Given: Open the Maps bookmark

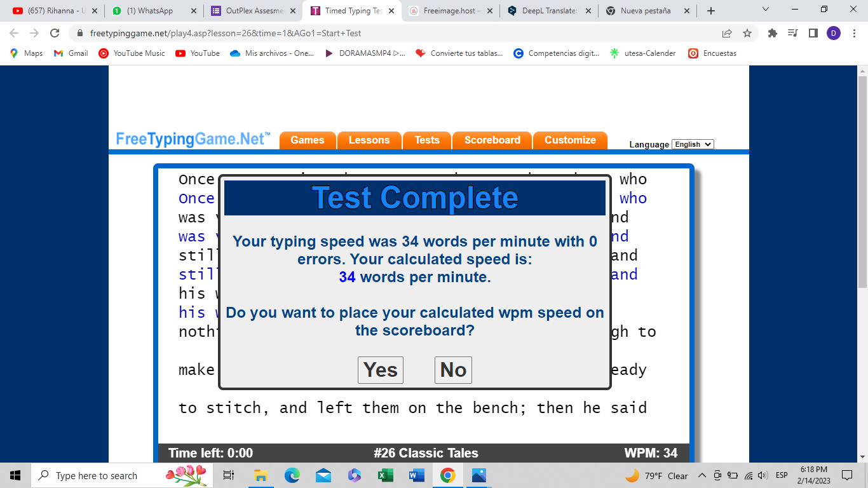Looking at the screenshot, I should (27, 53).
